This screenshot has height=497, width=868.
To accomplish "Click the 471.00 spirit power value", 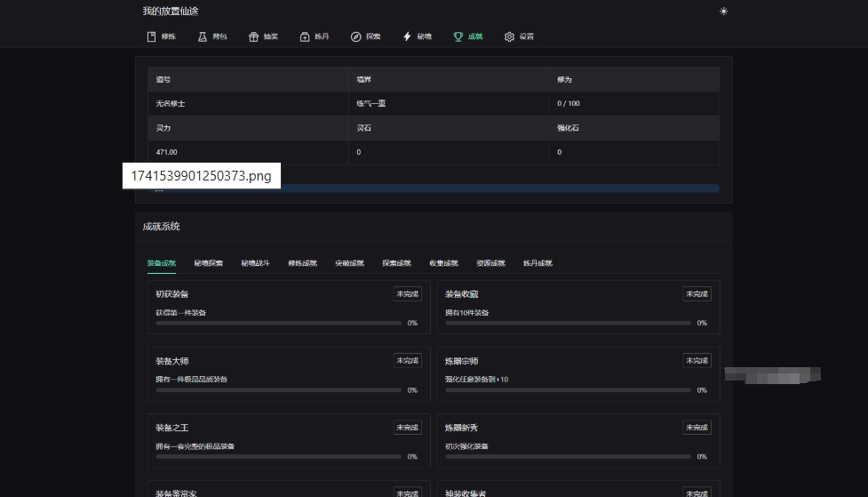I will click(x=167, y=152).
